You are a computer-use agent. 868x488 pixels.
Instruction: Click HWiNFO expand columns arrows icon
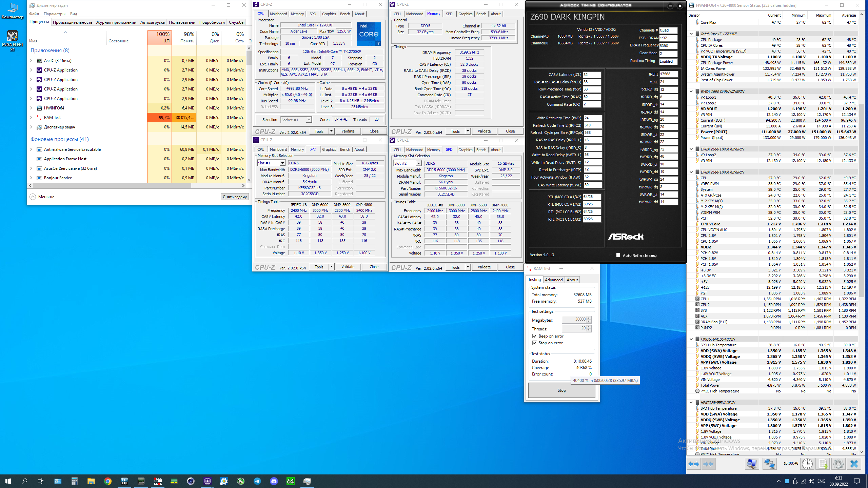click(693, 464)
